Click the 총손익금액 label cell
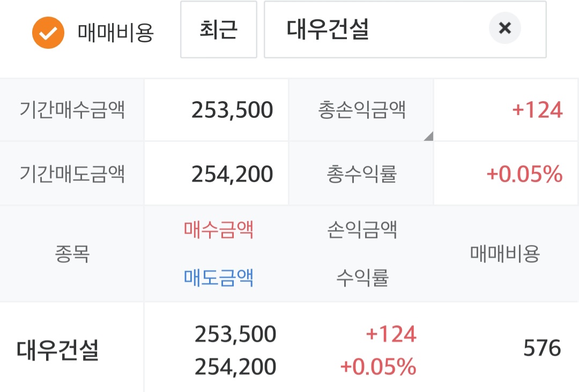Image resolution: width=579 pixels, height=392 pixels. point(362,110)
